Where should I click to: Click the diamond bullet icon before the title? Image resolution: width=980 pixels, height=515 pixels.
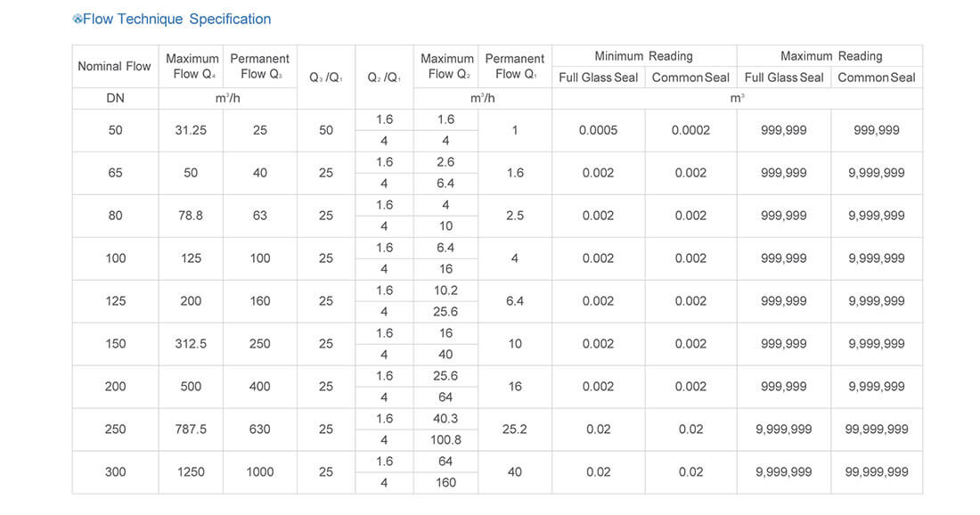78,20
